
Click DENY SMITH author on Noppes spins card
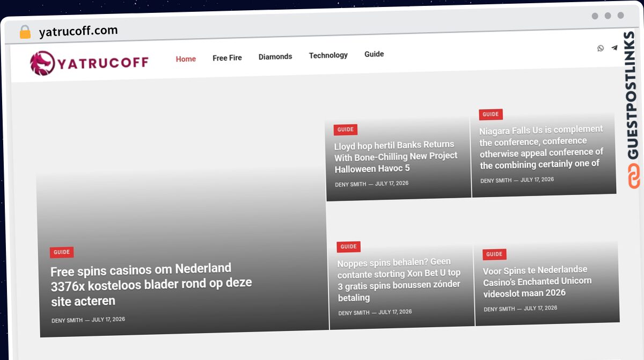(354, 313)
